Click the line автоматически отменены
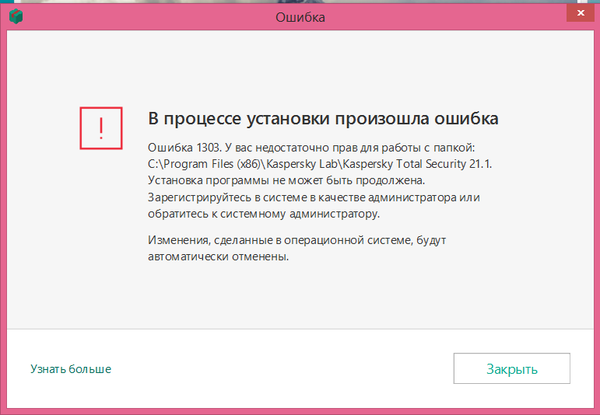This screenshot has height=415, width=600. click(218, 256)
